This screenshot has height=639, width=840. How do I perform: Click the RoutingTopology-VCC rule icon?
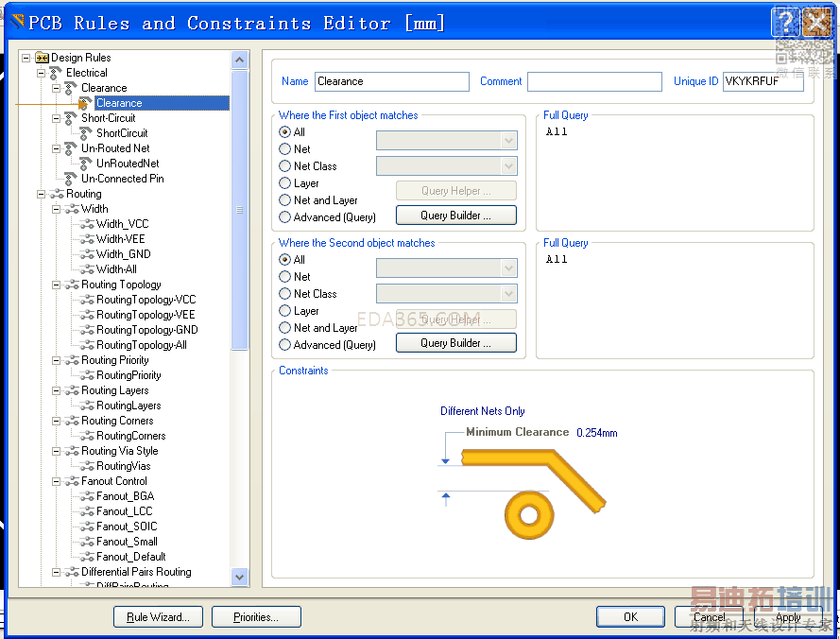(x=87, y=300)
